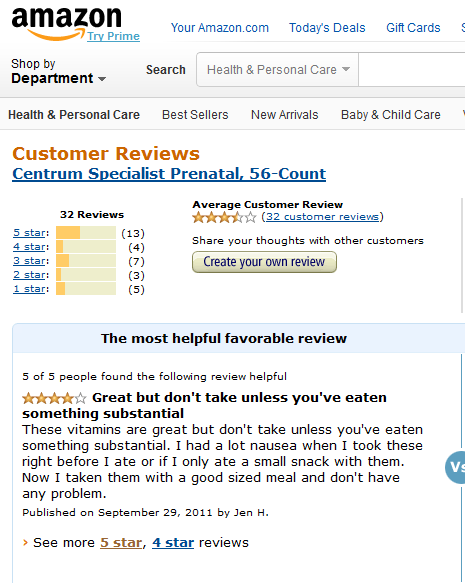Select the New Arrivals tab
This screenshot has height=583, width=465.
pos(285,115)
